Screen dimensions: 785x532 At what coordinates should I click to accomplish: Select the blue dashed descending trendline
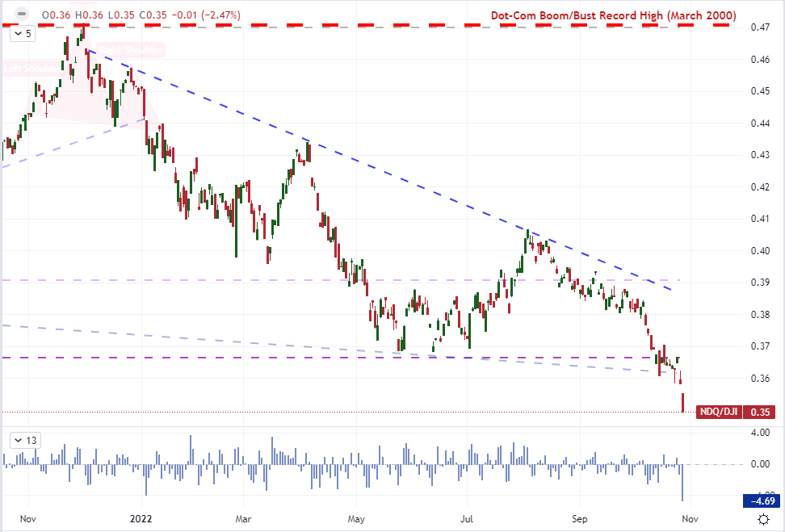pos(380,170)
